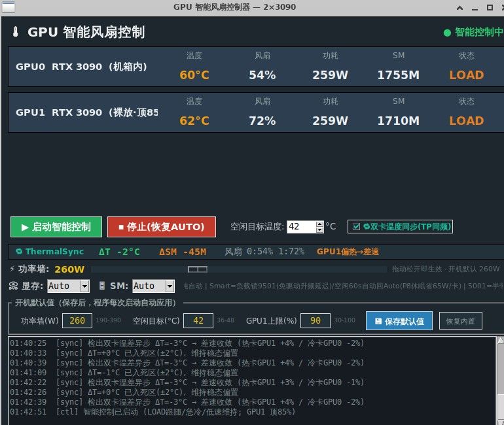Click the power wall slider handle
The image size is (504, 425).
pyautogui.click(x=198, y=269)
